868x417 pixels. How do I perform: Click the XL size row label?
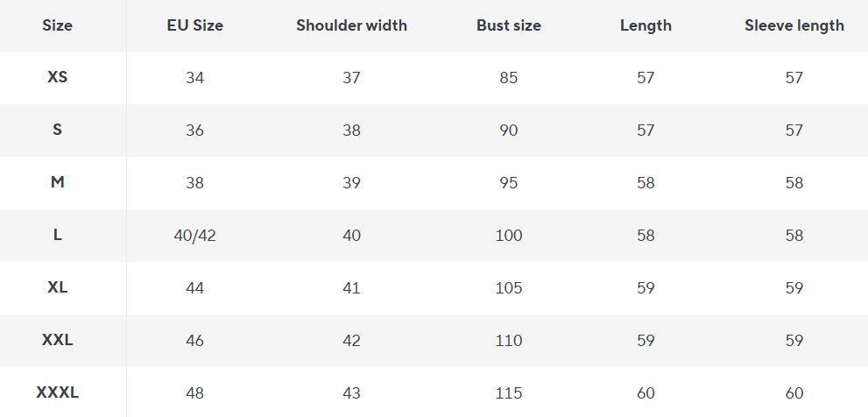[x=57, y=287]
